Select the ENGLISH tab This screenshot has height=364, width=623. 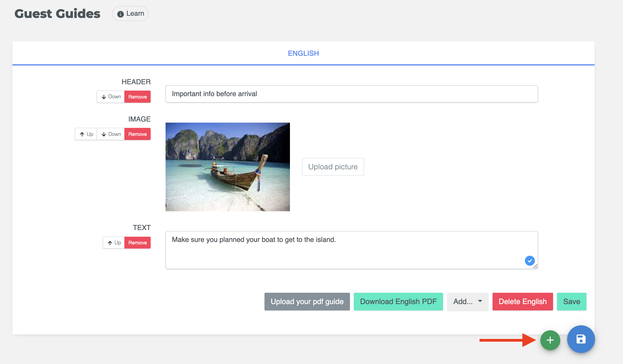pos(303,53)
